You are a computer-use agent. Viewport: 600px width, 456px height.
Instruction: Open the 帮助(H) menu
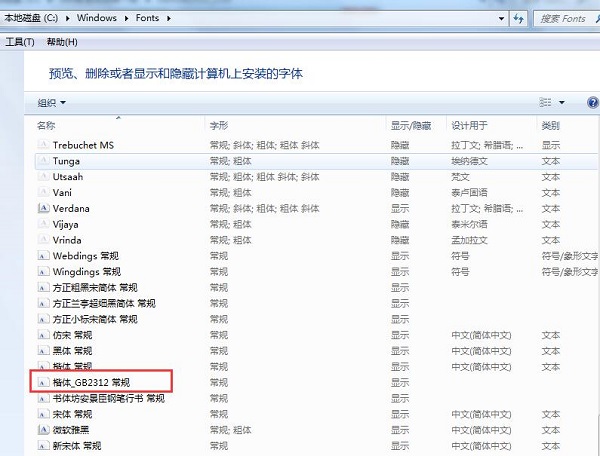pyautogui.click(x=62, y=42)
